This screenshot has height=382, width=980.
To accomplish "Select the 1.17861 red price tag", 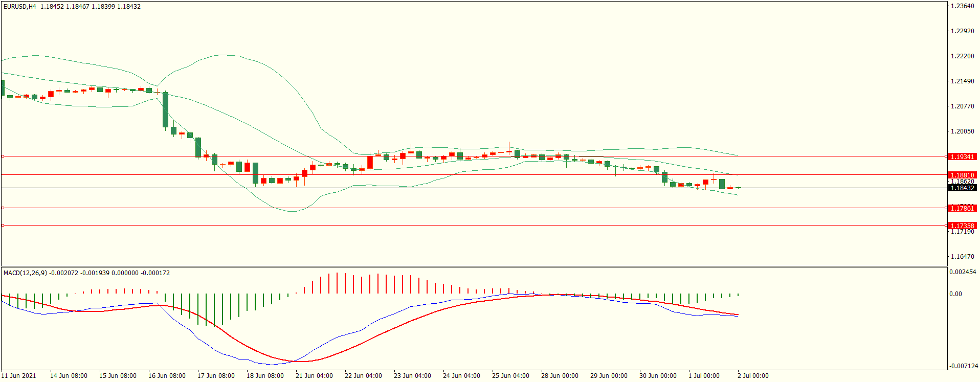I will (x=962, y=208).
